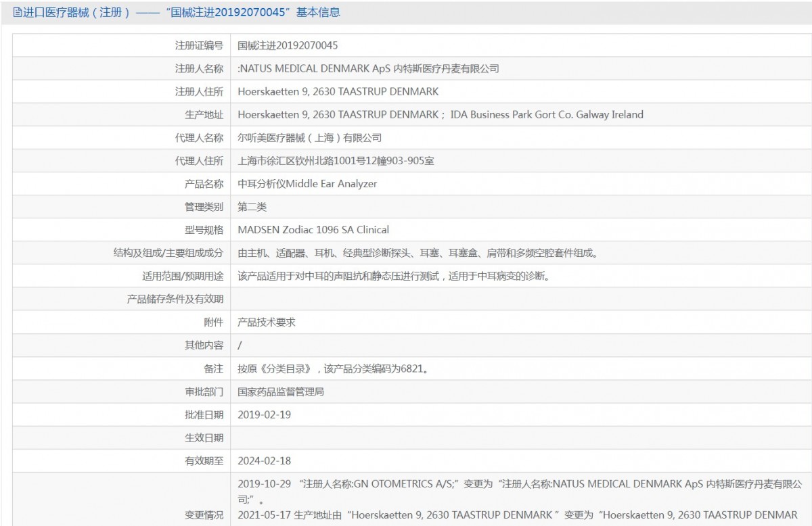The width and height of the screenshot is (812, 526).
Task: Click the 其他内容 row label
Action: (x=204, y=345)
